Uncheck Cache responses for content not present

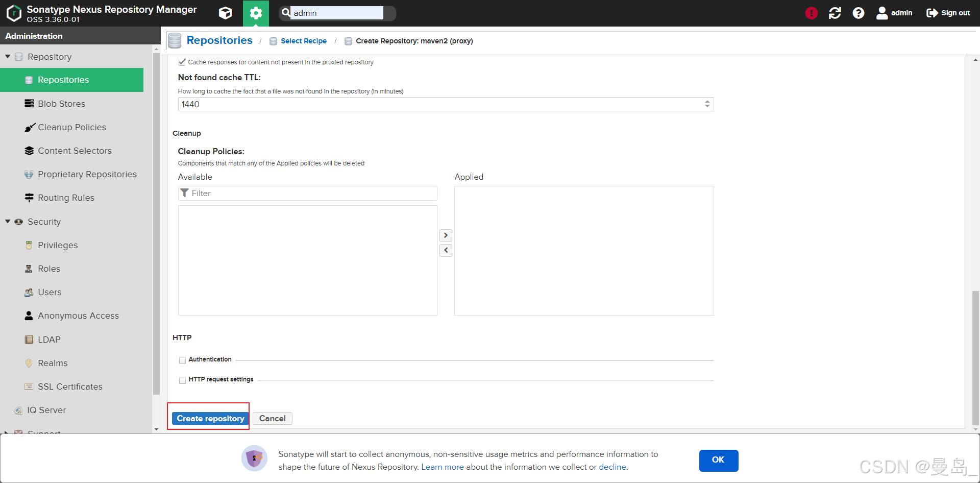(182, 62)
